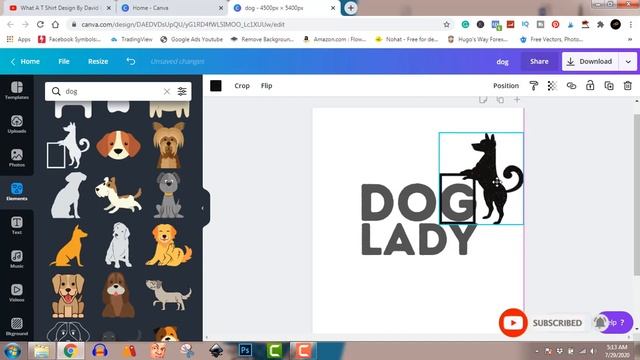Reload the browser page

pyautogui.click(x=40, y=24)
